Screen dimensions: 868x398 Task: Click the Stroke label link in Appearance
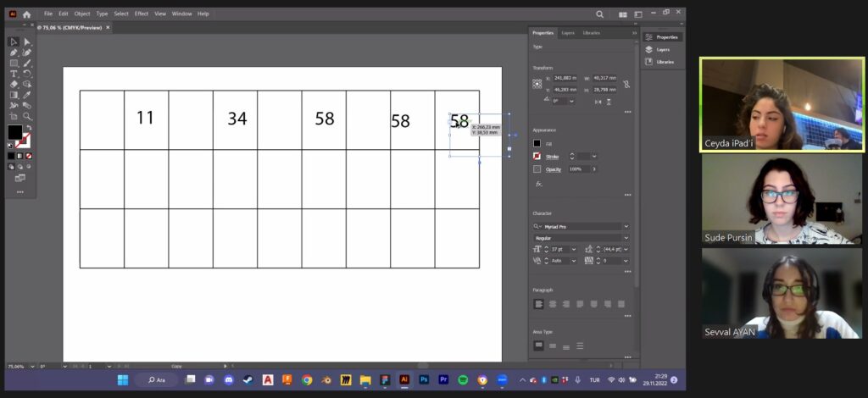[553, 157]
